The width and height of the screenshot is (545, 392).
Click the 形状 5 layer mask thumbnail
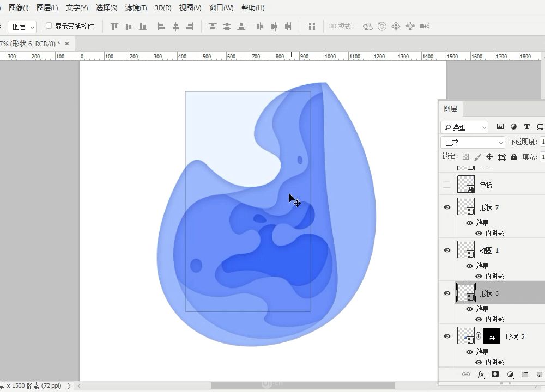click(x=492, y=335)
